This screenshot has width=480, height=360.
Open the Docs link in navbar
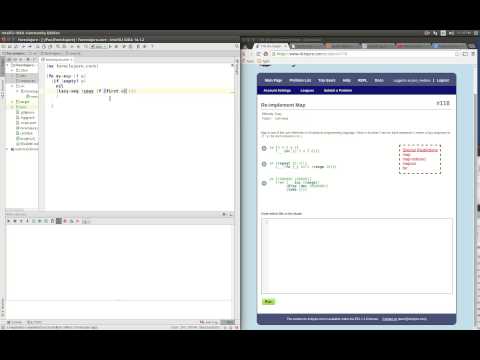click(379, 80)
